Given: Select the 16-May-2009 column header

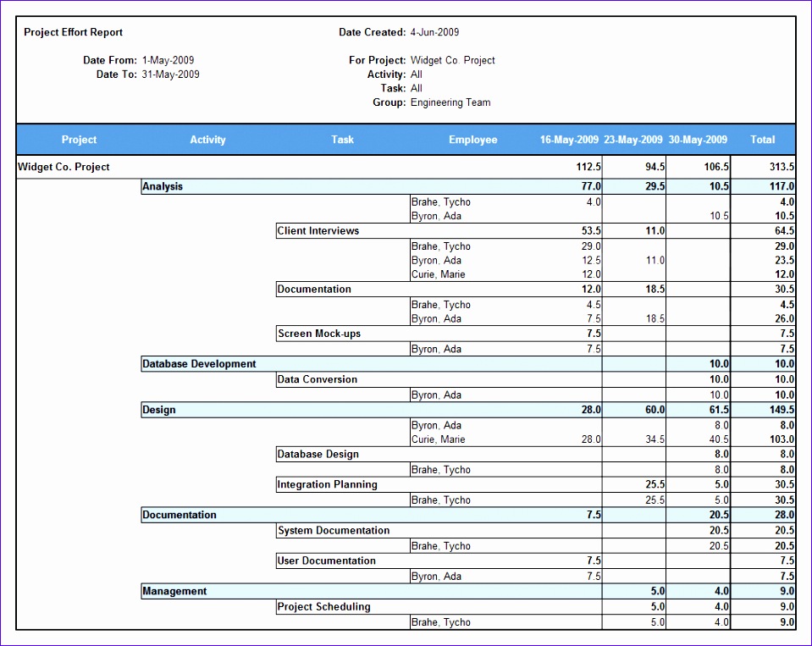Looking at the screenshot, I should pos(569,140).
